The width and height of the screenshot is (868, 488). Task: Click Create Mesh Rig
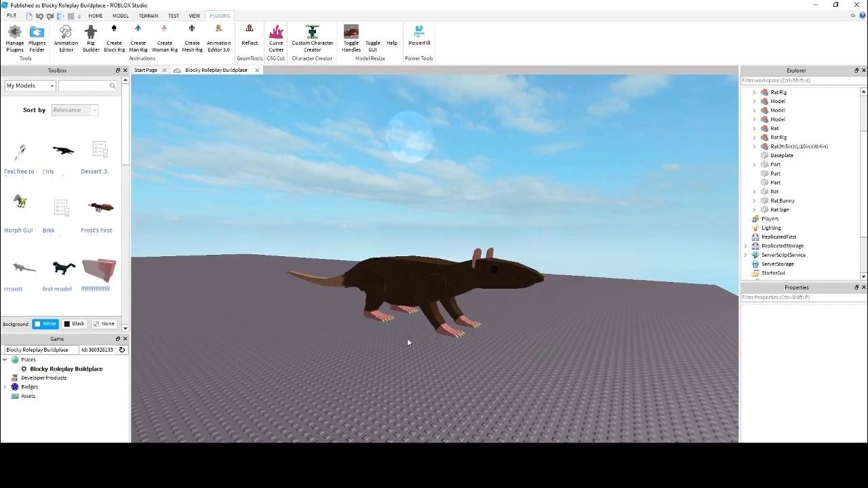tap(192, 39)
